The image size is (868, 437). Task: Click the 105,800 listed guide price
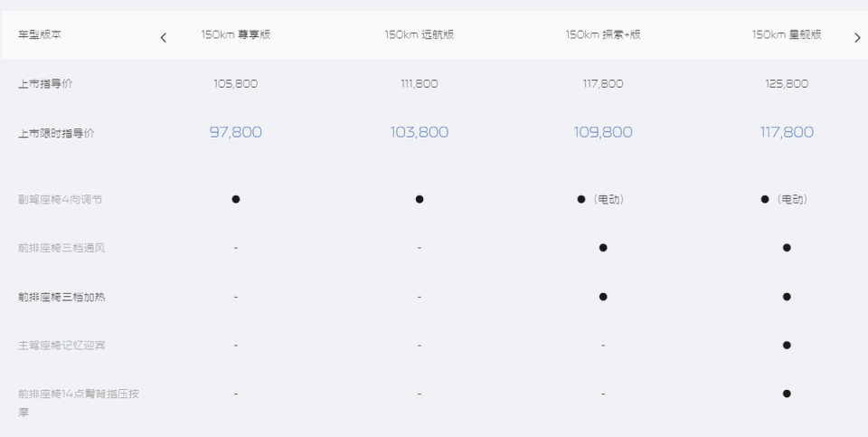(236, 83)
